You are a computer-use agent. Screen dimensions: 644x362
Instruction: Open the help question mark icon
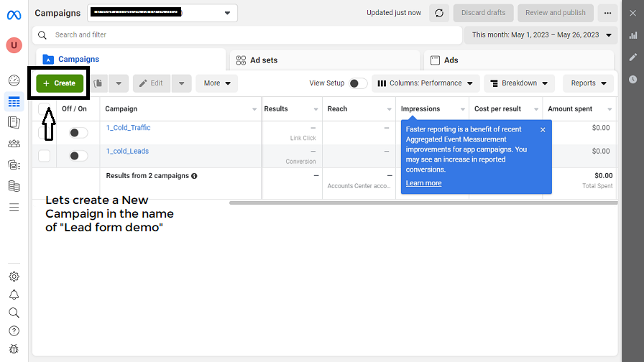click(14, 331)
